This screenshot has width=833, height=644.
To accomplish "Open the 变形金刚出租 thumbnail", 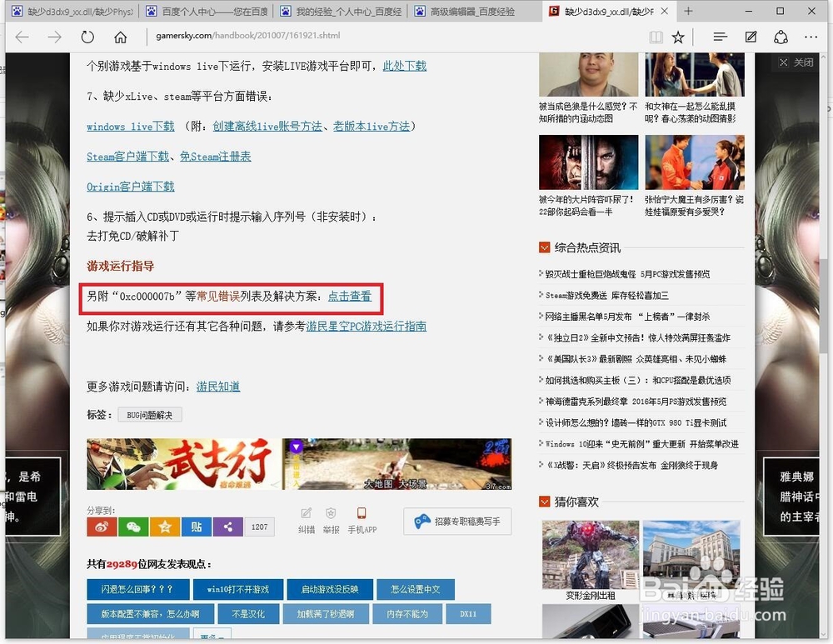I will [591, 555].
